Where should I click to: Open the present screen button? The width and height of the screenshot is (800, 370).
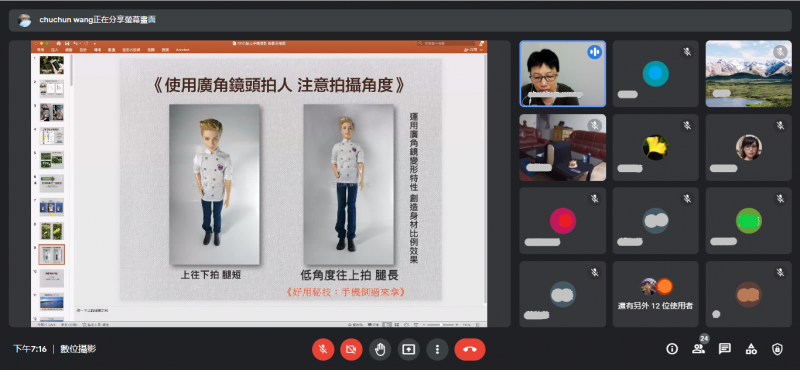coord(409,349)
